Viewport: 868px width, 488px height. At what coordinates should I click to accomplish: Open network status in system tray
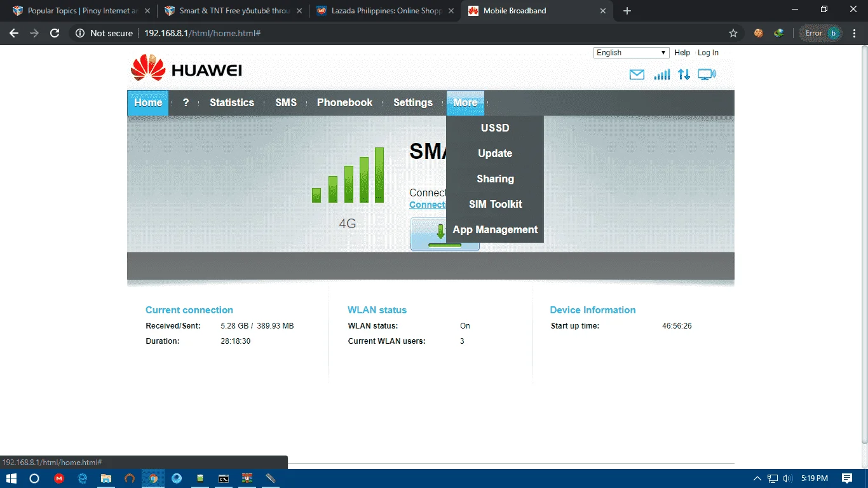[x=773, y=478]
